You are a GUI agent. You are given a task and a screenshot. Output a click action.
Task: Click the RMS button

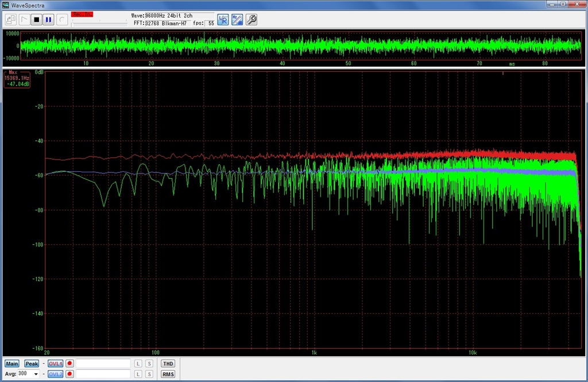click(168, 374)
